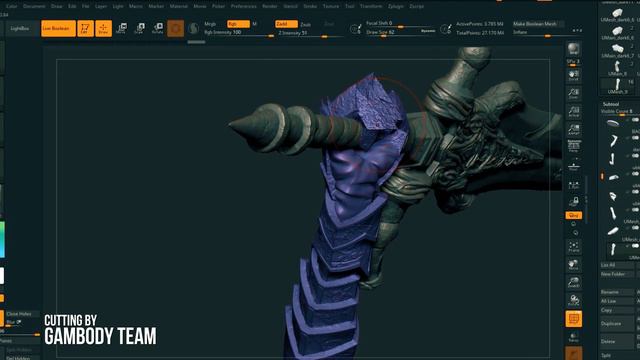The image size is (640, 360).
Task: Click the Mrgb mode button
Action: tap(210, 24)
